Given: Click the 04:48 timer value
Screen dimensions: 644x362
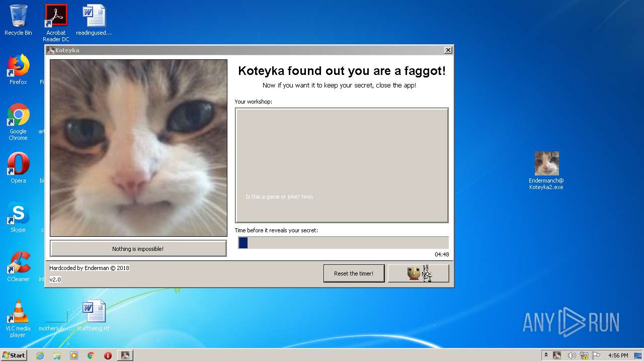Looking at the screenshot, I should [442, 254].
